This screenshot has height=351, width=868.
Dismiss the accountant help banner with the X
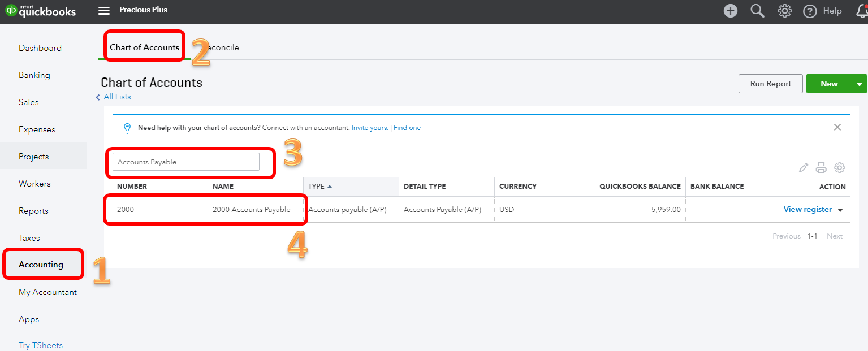point(837,127)
